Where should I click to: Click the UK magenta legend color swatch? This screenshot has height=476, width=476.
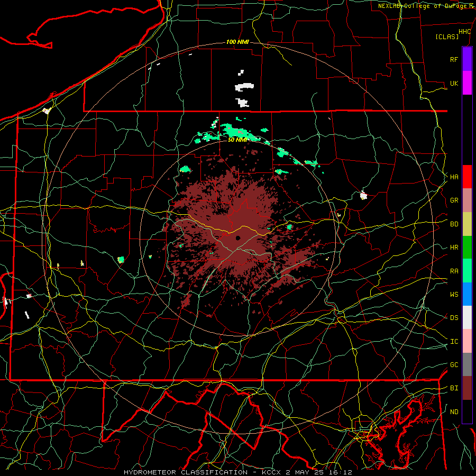pyautogui.click(x=467, y=83)
